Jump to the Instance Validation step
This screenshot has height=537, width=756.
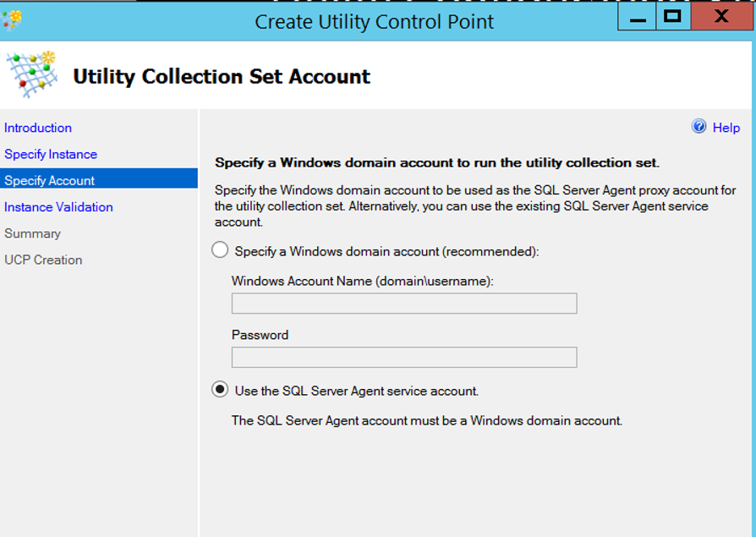[58, 207]
